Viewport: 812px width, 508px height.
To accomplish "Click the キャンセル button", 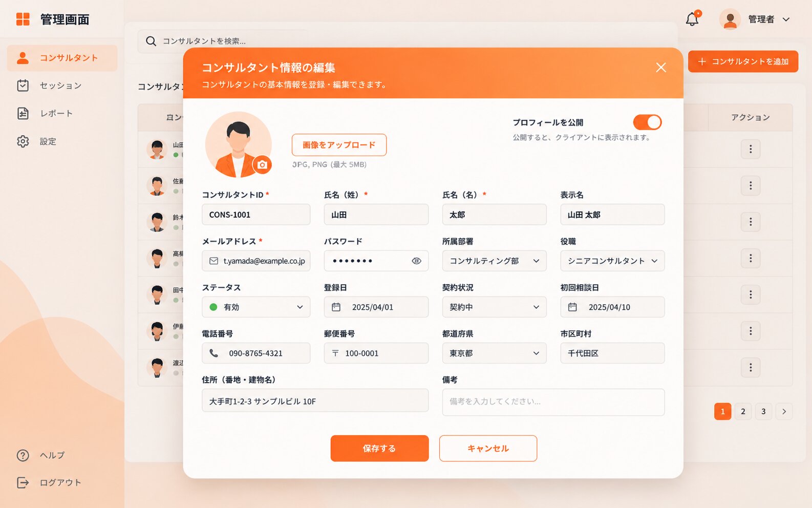I will (488, 449).
